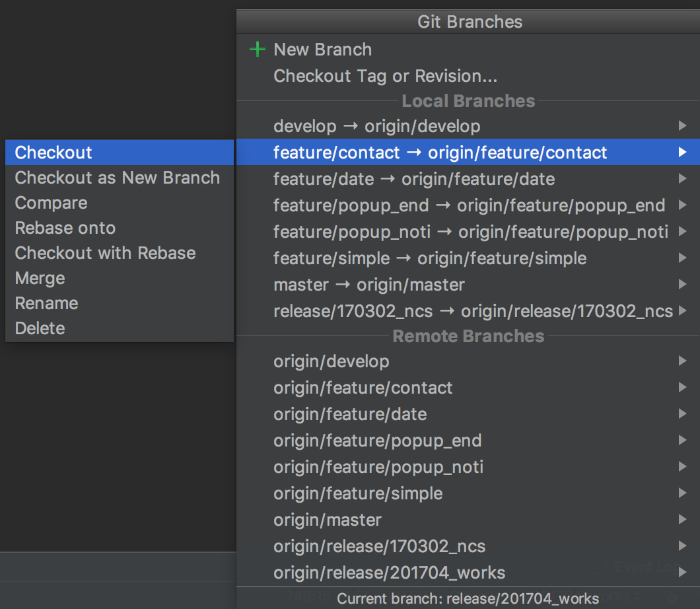The image size is (700, 609).
Task: Select remote branch origin/feature/date
Action: [x=468, y=413]
